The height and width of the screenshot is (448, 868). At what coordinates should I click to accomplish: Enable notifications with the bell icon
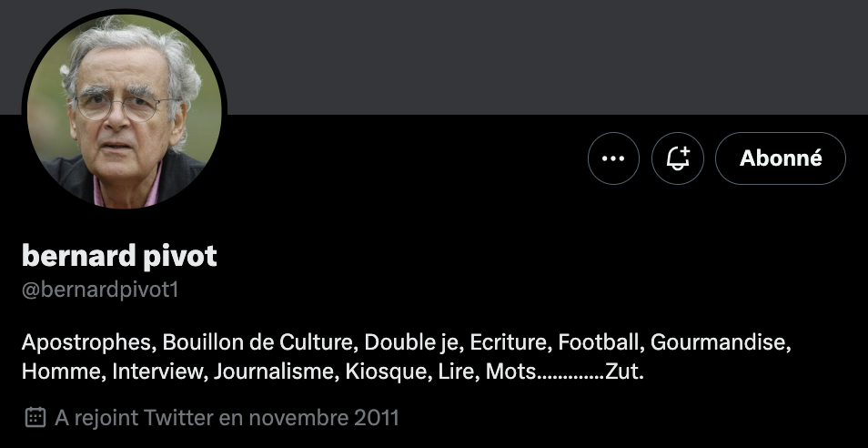[678, 158]
